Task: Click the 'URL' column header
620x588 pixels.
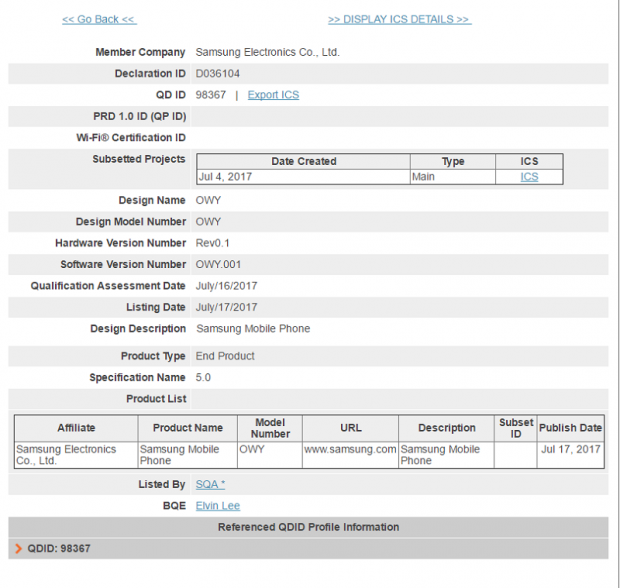Action: pos(350,428)
